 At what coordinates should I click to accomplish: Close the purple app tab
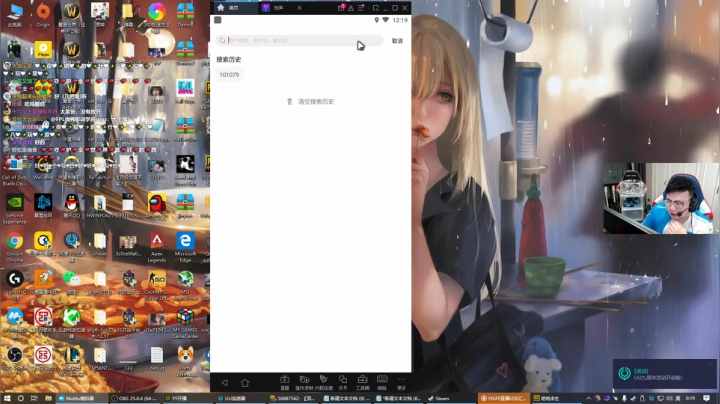[299, 8]
